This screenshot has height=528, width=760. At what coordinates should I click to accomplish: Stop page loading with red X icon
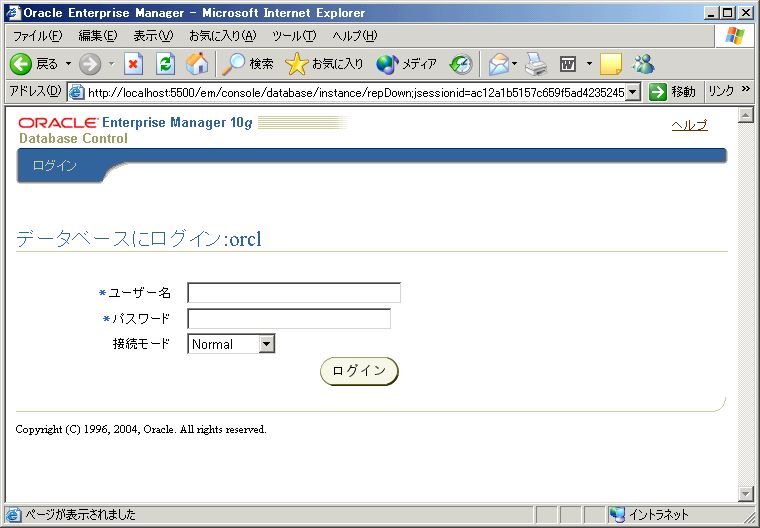click(133, 64)
